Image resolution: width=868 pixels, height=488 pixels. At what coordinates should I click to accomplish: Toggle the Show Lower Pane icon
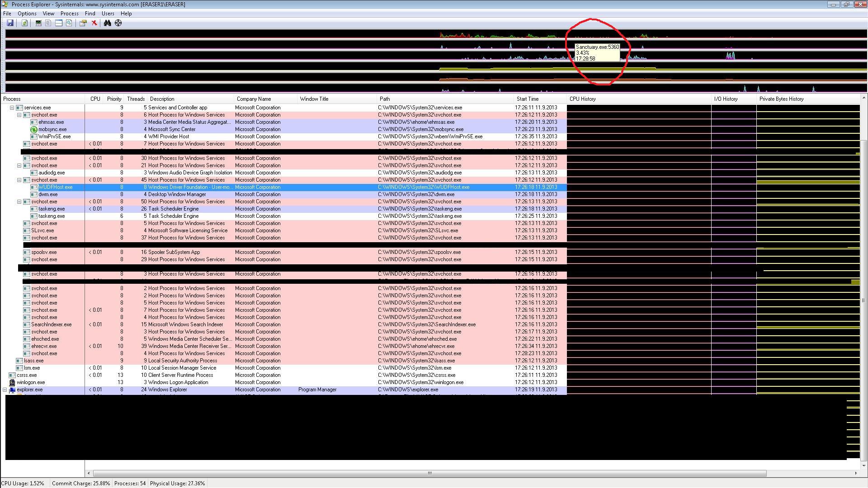pos(59,23)
